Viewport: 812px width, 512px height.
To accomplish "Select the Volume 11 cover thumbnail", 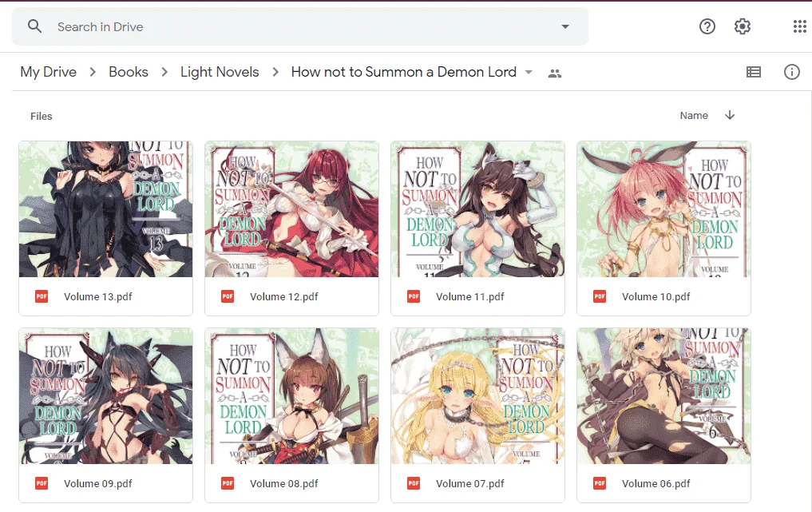I will coord(477,208).
